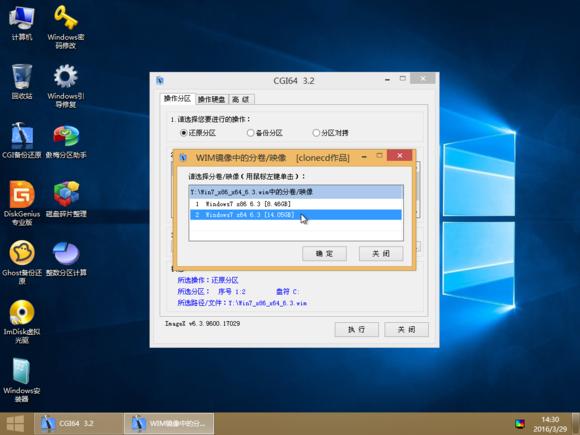Launch 傲梅分区助手 desktop icon

point(66,141)
